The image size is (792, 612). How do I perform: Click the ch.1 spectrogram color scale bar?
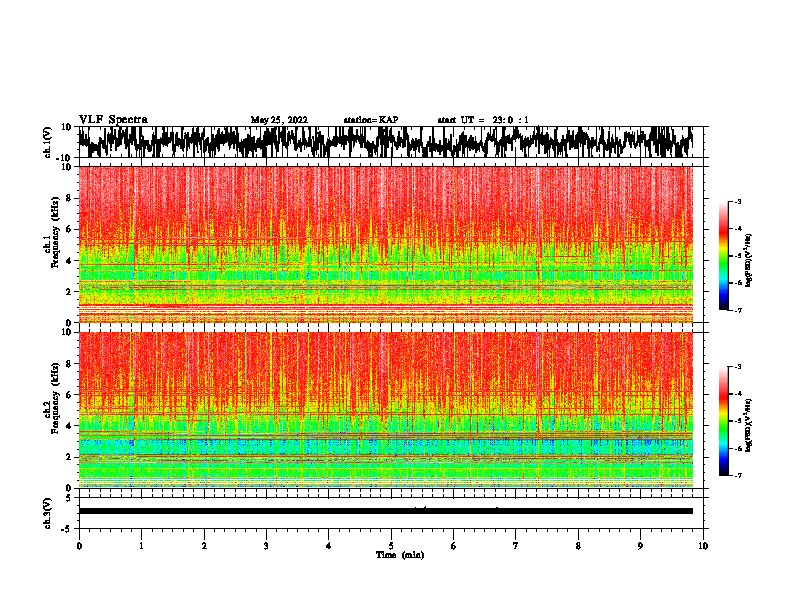(723, 256)
